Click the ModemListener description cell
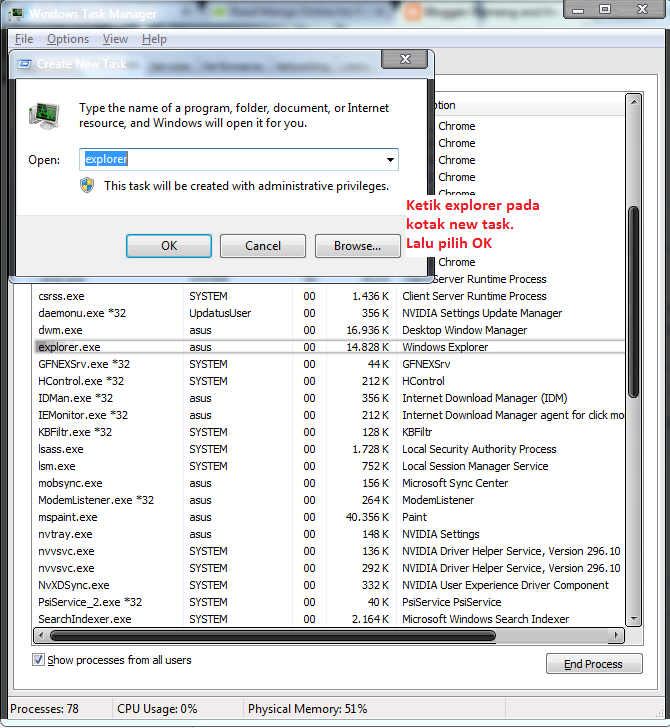The image size is (670, 728). pyautogui.click(x=438, y=500)
